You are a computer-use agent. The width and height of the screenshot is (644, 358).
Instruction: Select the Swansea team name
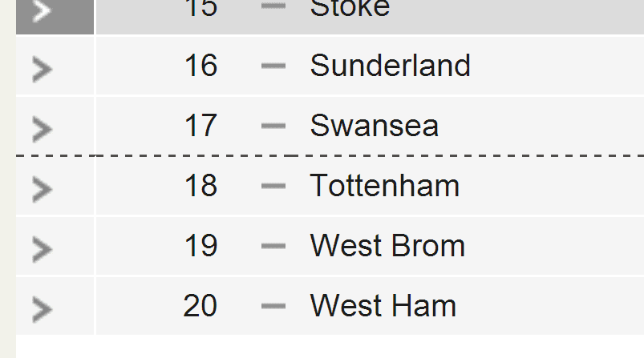tap(374, 126)
